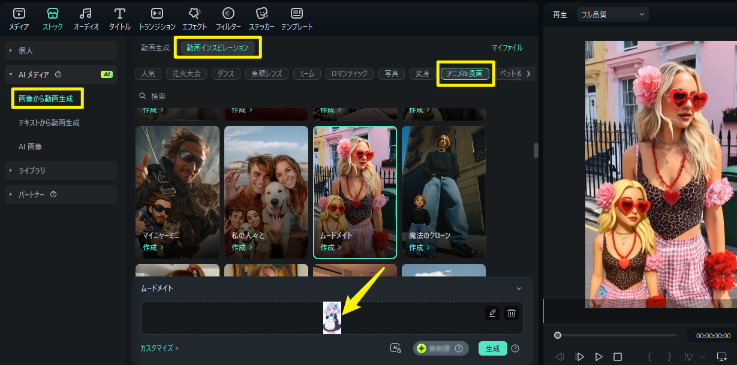
Task: Expand the パートナー section
Action: (x=61, y=194)
